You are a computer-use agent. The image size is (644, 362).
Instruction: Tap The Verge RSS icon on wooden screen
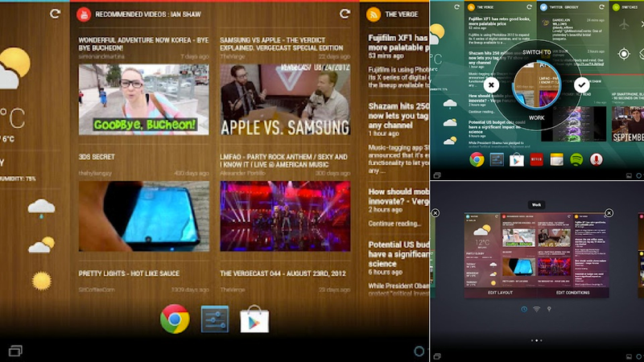pos(374,14)
